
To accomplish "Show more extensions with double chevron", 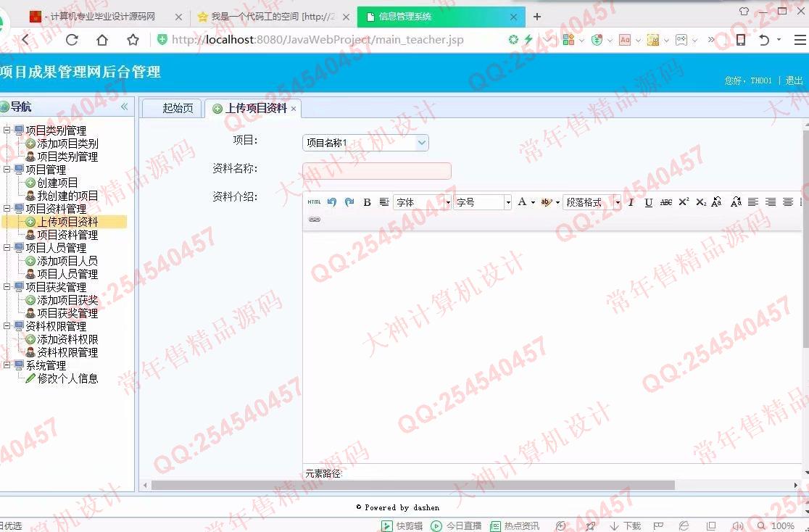I will (711, 40).
